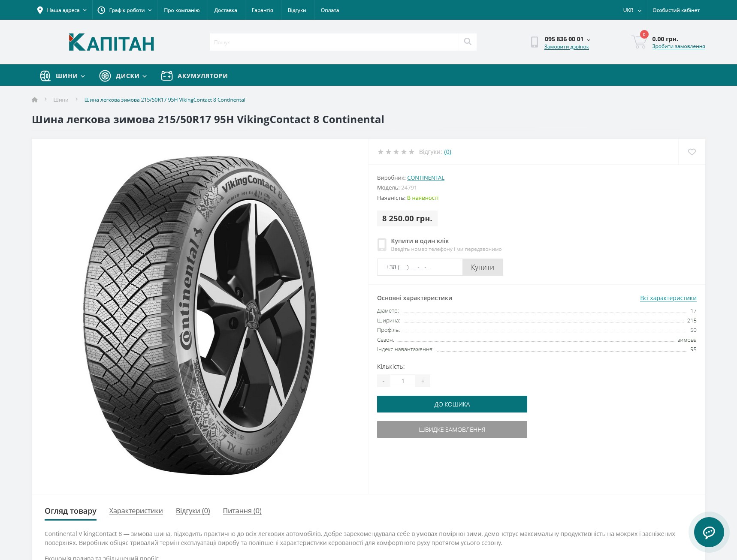
Task: Click the wheel rim icon next to Диски
Action: (x=105, y=76)
